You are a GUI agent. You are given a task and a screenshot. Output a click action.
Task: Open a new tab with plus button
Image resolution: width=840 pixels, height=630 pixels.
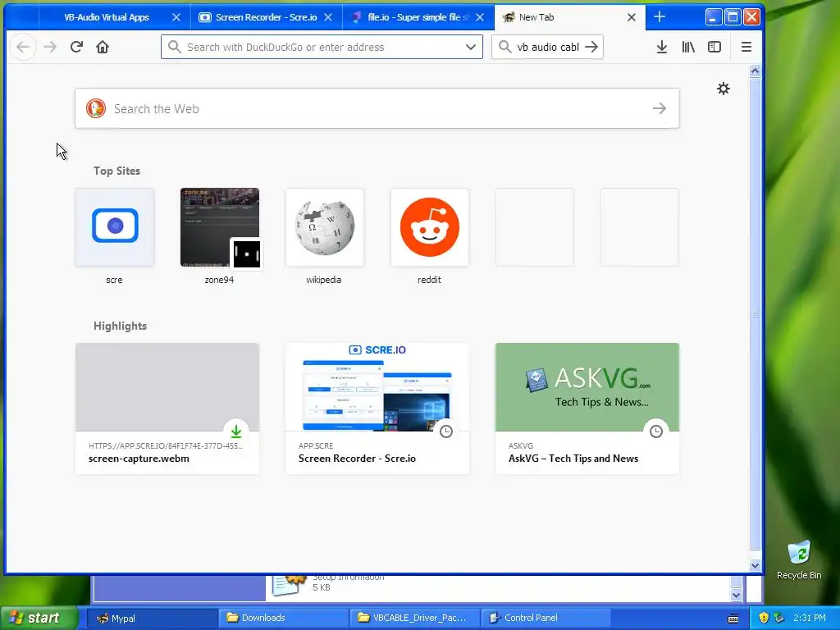pos(660,17)
